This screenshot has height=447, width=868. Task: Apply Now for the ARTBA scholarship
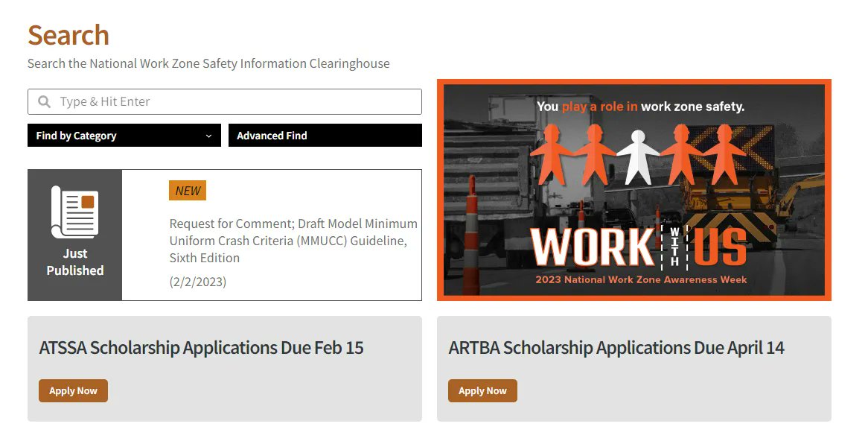coord(482,391)
